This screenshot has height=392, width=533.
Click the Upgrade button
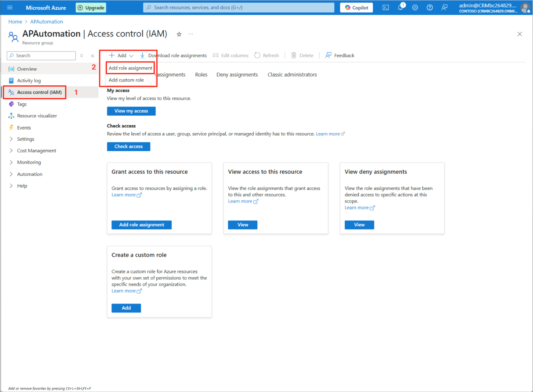91,8
